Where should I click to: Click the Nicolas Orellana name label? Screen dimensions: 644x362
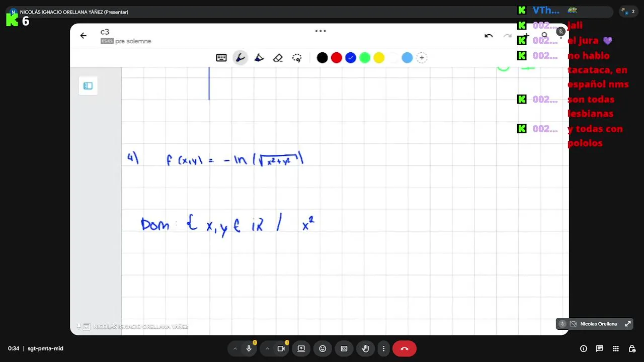599,324
